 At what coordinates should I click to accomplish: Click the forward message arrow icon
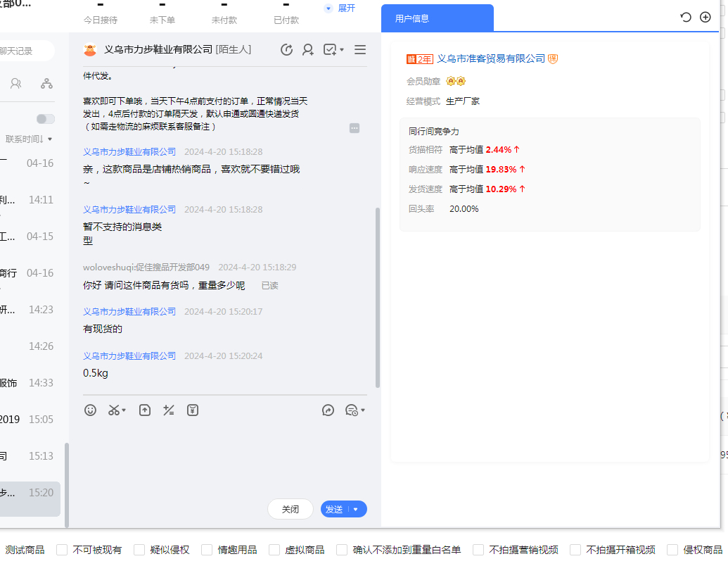tap(328, 410)
